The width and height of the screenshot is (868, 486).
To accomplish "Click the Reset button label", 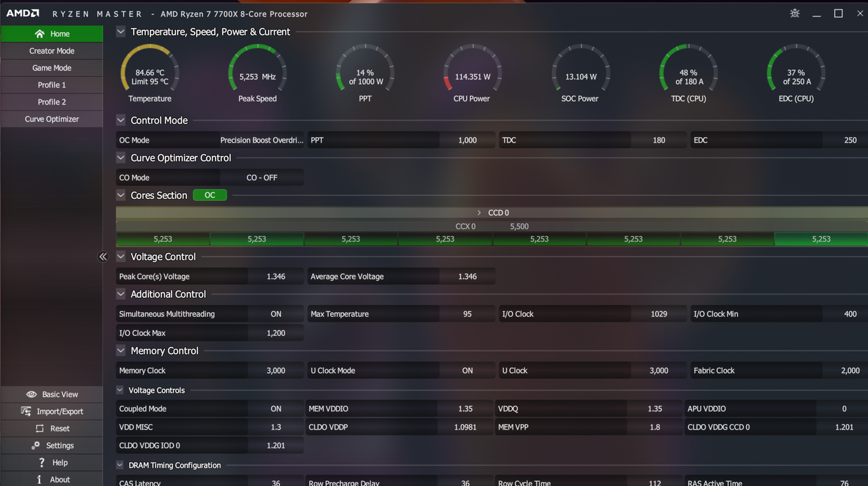I will click(x=60, y=428).
